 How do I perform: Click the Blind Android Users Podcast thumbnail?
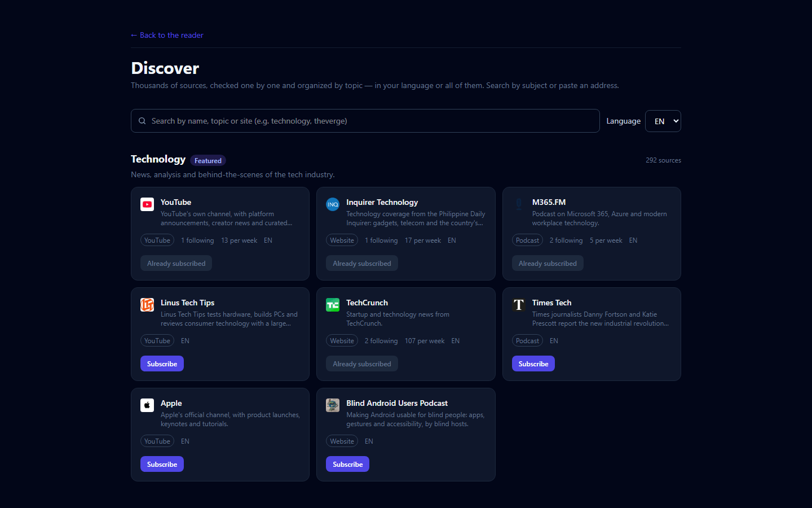[x=333, y=405]
